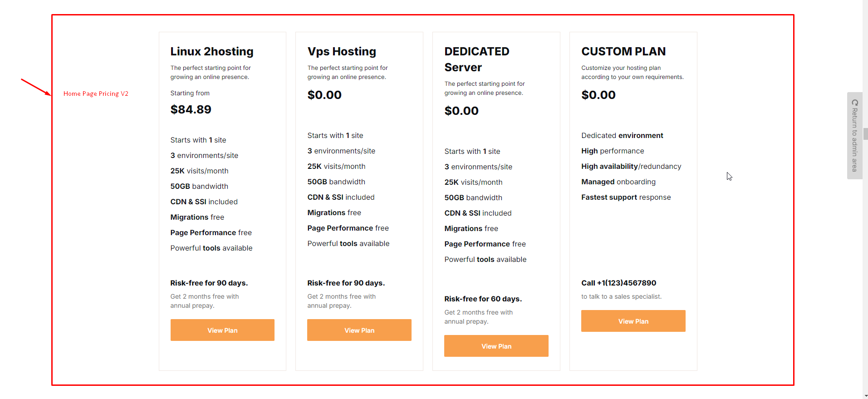The height and width of the screenshot is (399, 868).
Task: Click the Starting from label
Action: coord(190,93)
